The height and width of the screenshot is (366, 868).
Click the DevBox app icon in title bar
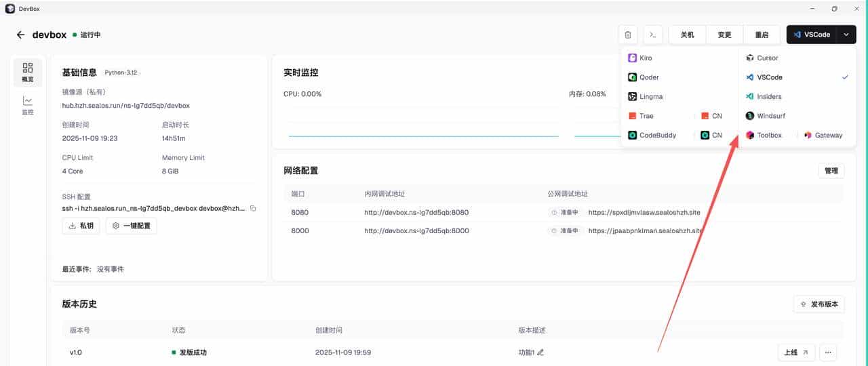click(x=9, y=8)
